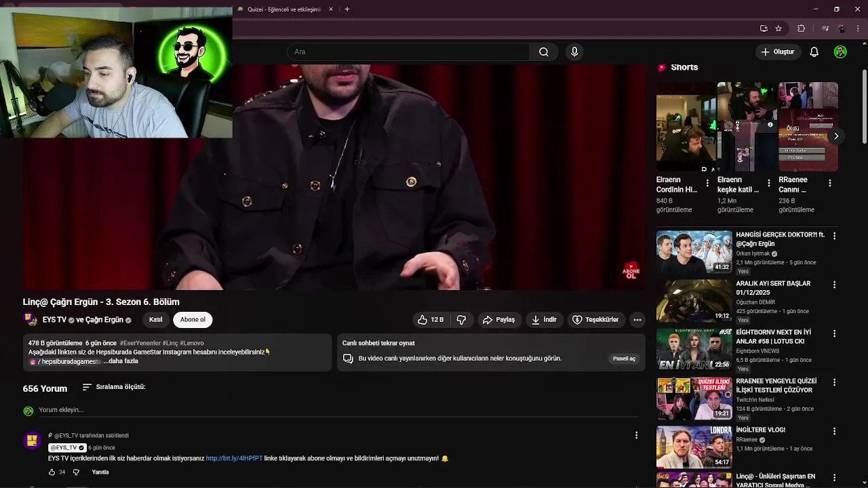Open HANGİSİ GERÇEK DOKTOR video thumbnail
Image resolution: width=868 pixels, height=488 pixels.
(694, 252)
